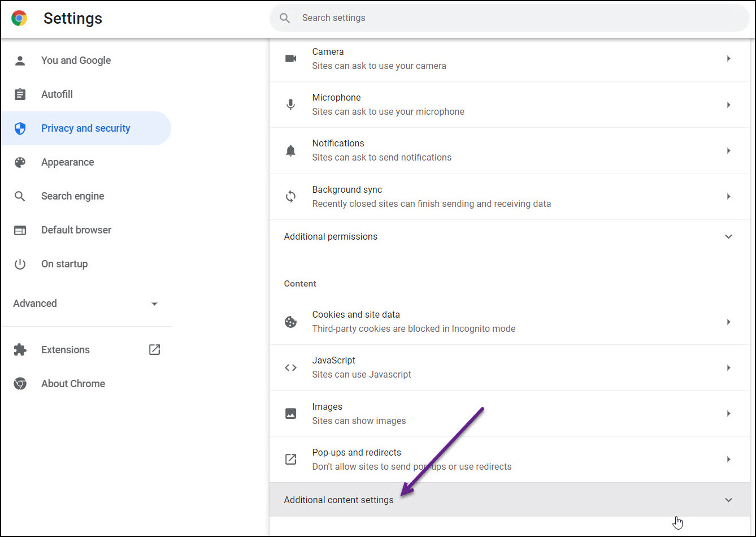Open the Extensions link
756x537 pixels.
point(86,350)
